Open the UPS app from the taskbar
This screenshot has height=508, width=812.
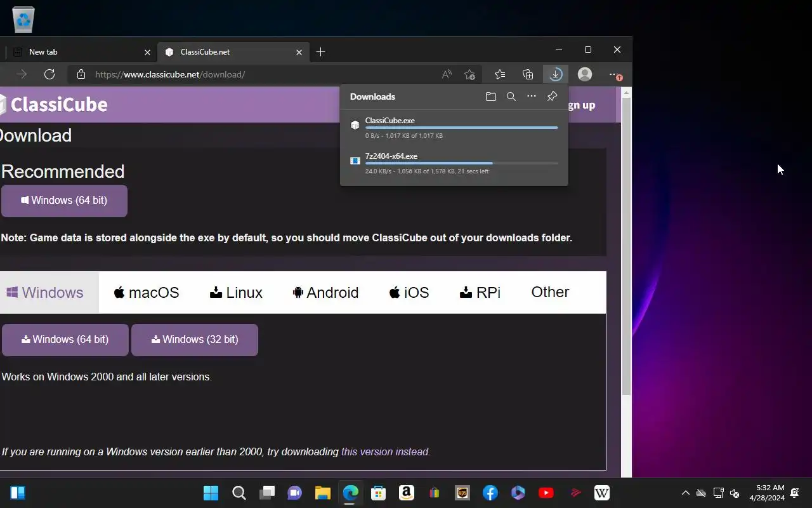coord(462,493)
